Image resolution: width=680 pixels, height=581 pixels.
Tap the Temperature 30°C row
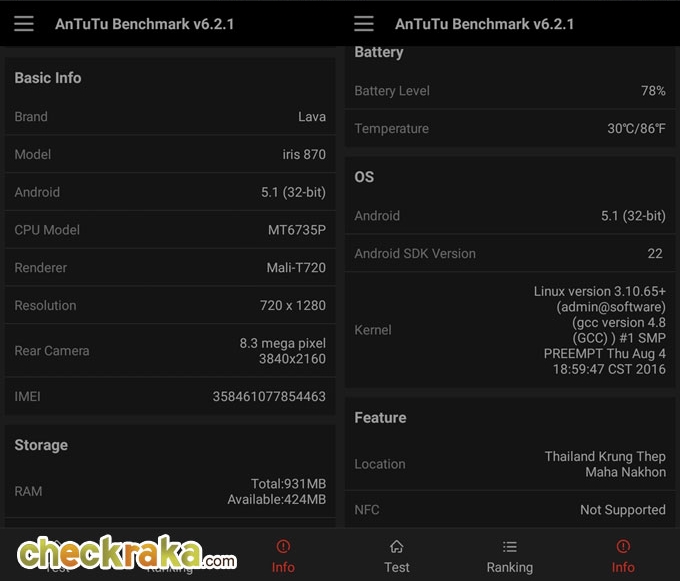[x=510, y=128]
